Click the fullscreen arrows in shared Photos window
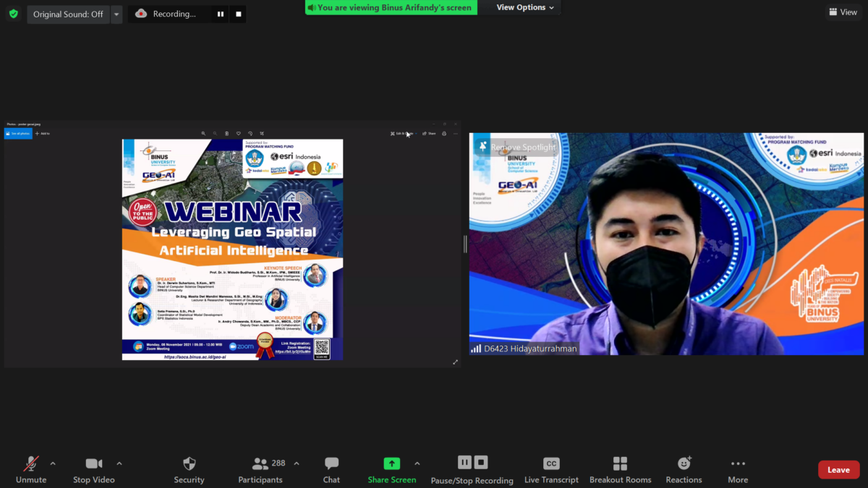This screenshot has width=868, height=488. [455, 362]
